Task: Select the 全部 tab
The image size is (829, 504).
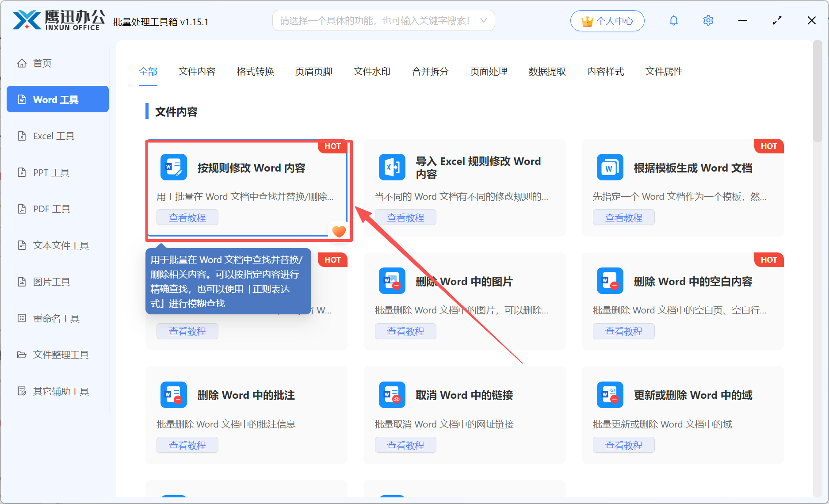Action: click(148, 72)
